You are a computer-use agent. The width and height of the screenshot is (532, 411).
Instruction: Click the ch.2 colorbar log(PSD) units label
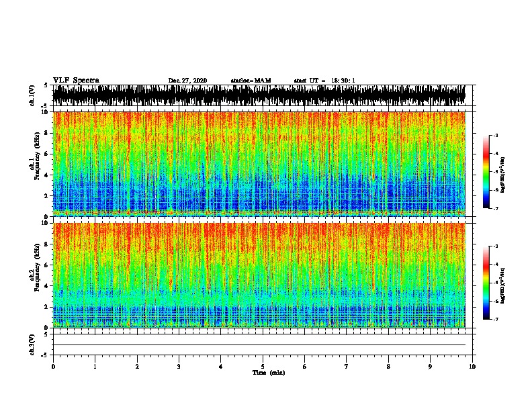coord(503,285)
